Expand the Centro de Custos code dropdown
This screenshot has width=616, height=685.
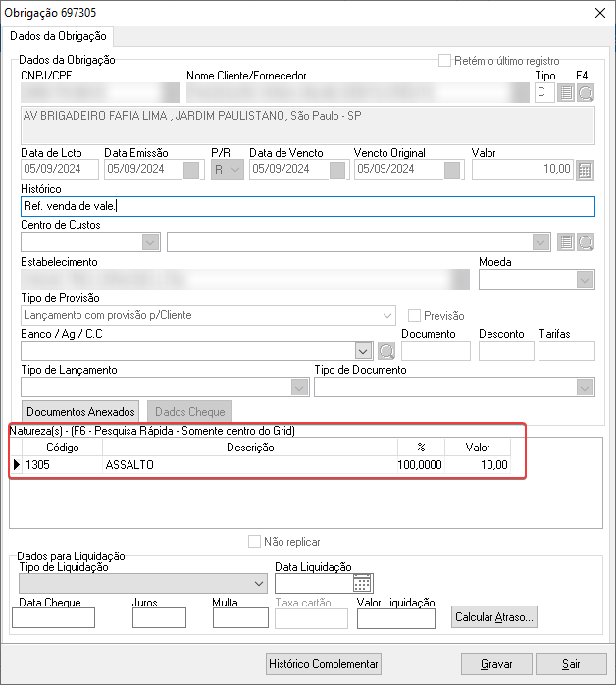click(150, 242)
